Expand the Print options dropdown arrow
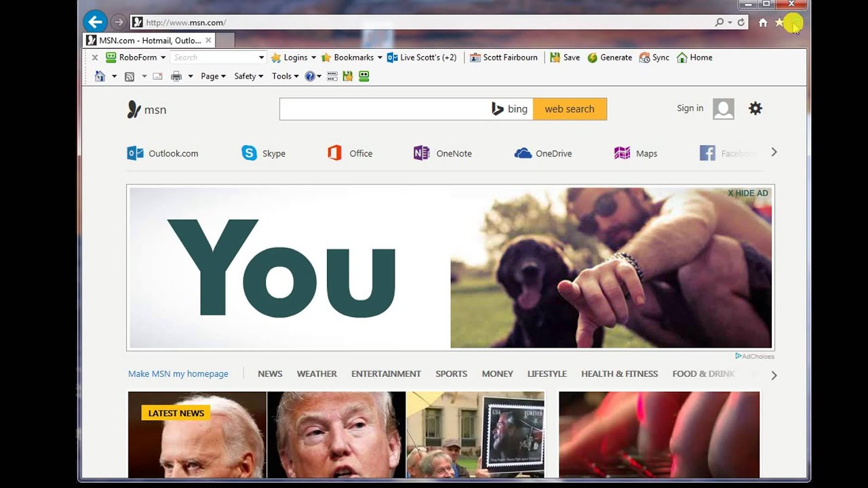 point(191,77)
